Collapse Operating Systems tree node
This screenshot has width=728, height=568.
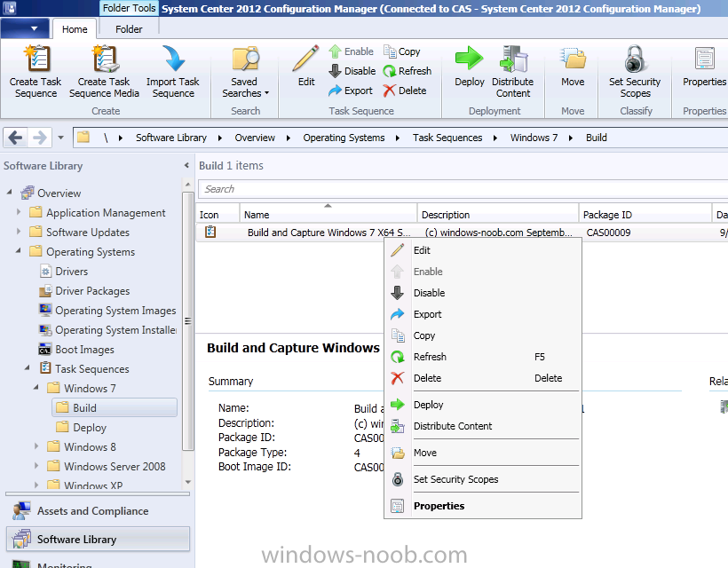click(19, 250)
